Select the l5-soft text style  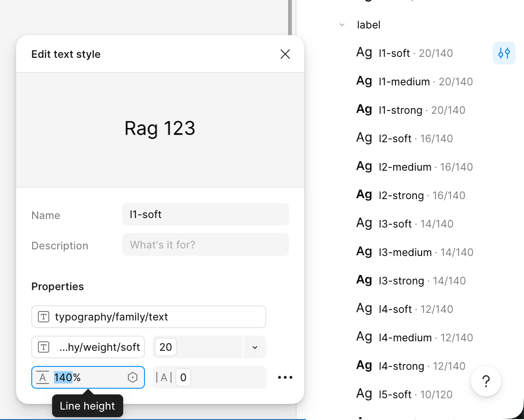[395, 394]
